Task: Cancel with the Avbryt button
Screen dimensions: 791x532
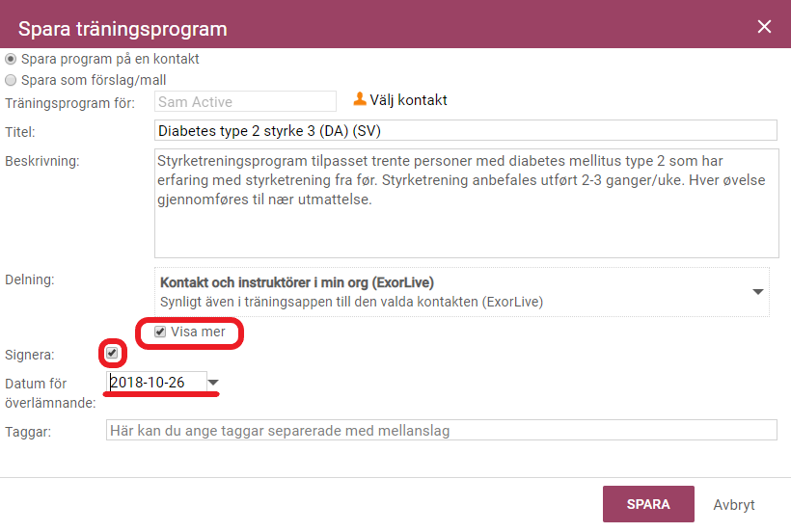Action: (x=734, y=504)
